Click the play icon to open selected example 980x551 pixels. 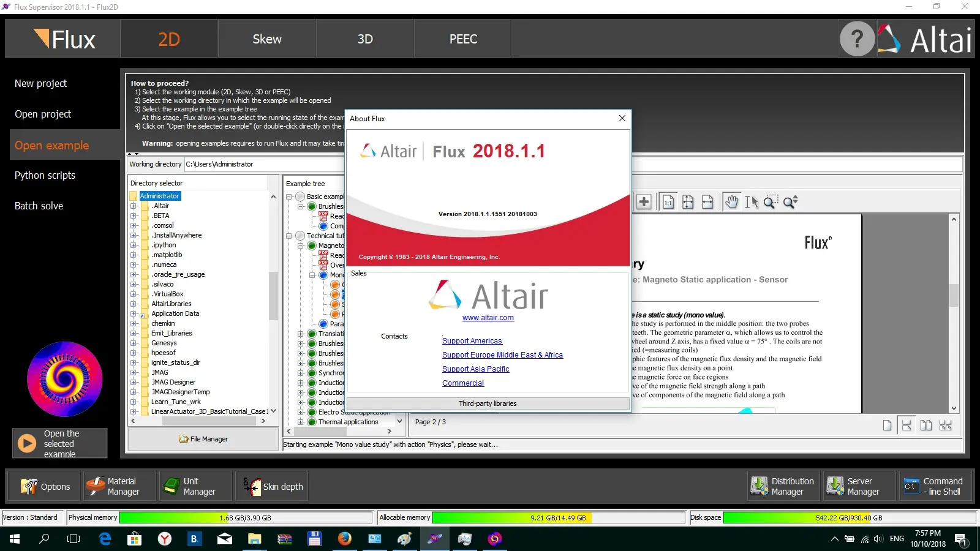click(26, 443)
